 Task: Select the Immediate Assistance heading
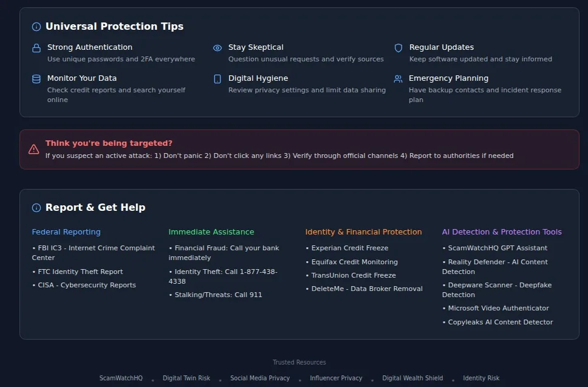click(211, 232)
